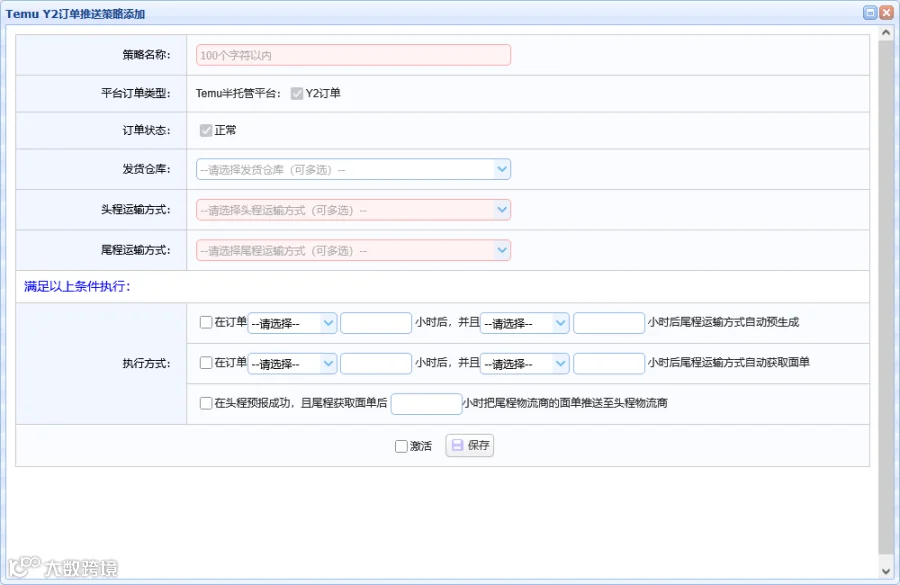Click the 平台订单类型 label
Screen dimensions: 900x585
click(136, 94)
